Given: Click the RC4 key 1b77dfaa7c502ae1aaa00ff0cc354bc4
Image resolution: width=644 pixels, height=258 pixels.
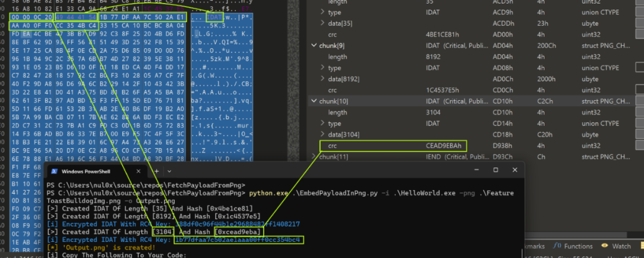Looking at the screenshot, I should point(239,240).
